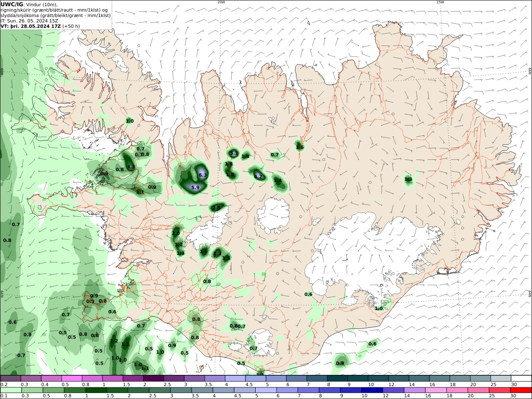Screen dimensions: 532x399
Task: Pick the bright pink 0.5 swatch in upper legend row
Action: (72, 378)
